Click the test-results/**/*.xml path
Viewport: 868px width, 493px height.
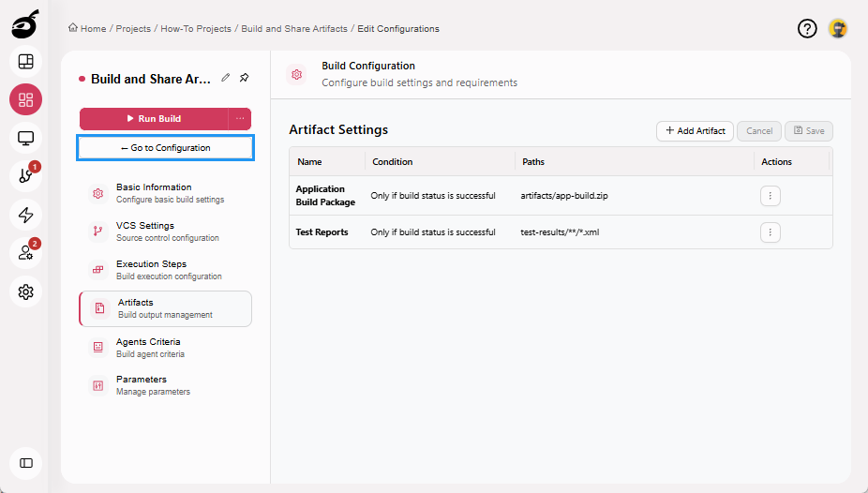pyautogui.click(x=560, y=232)
